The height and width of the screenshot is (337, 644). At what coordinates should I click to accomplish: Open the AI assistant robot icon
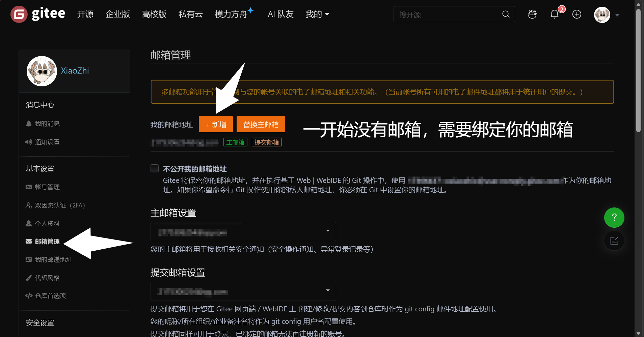[532, 14]
